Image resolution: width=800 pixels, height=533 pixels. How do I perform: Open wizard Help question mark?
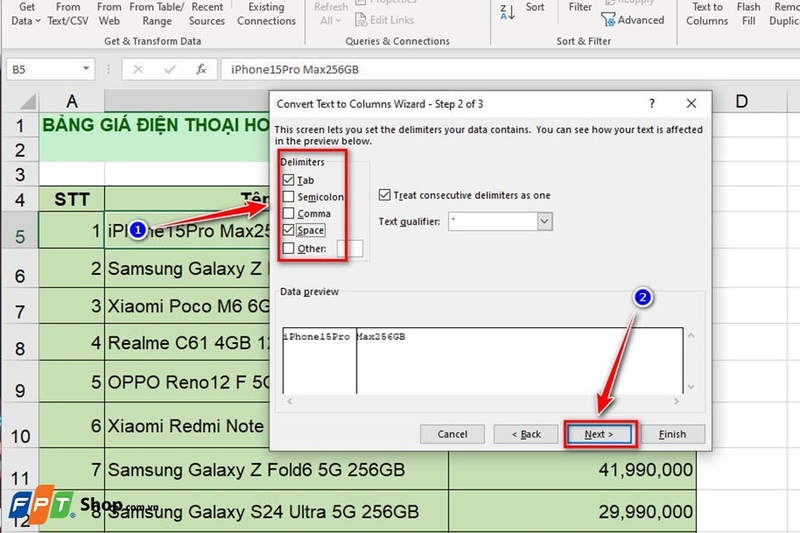point(652,104)
